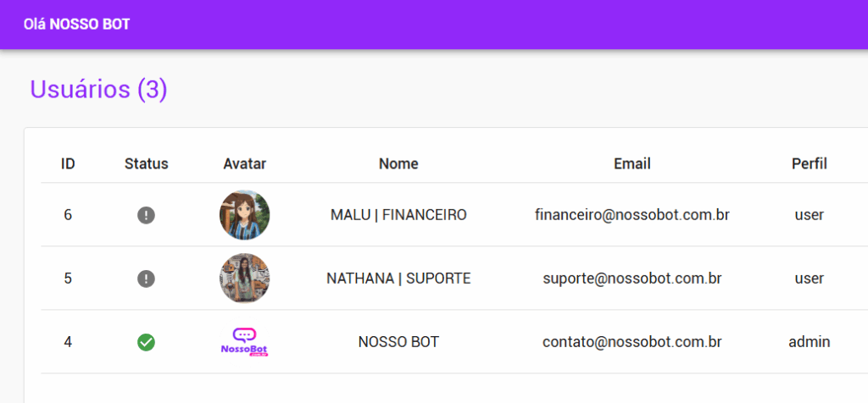
Task: Click the Status column header
Action: (146, 163)
